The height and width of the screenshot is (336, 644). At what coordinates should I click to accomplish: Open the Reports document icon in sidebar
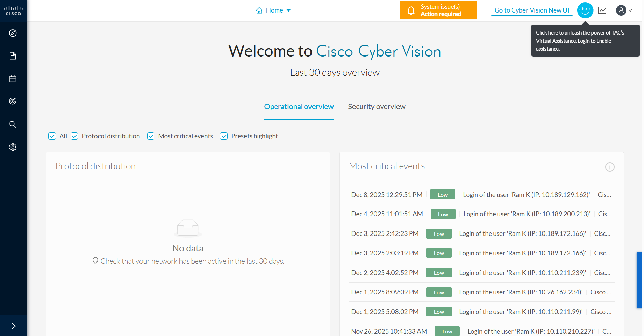pos(13,56)
